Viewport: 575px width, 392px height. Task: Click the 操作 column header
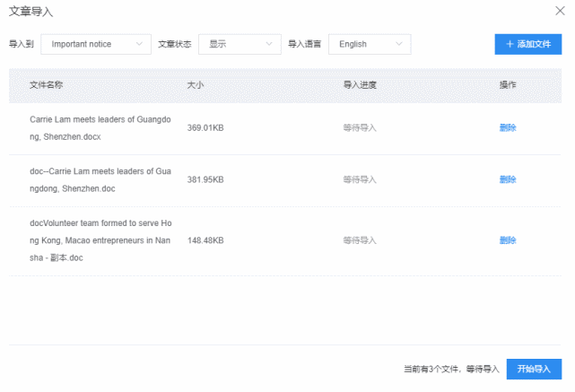[x=508, y=85]
